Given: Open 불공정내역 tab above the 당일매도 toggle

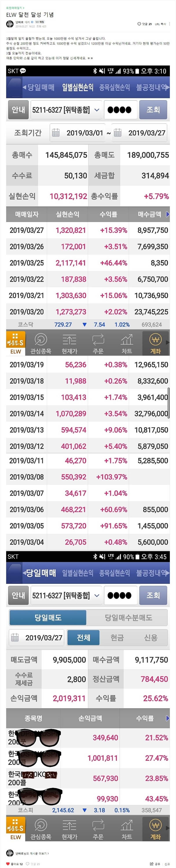Looking at the screenshot, I should click(x=151, y=573).
